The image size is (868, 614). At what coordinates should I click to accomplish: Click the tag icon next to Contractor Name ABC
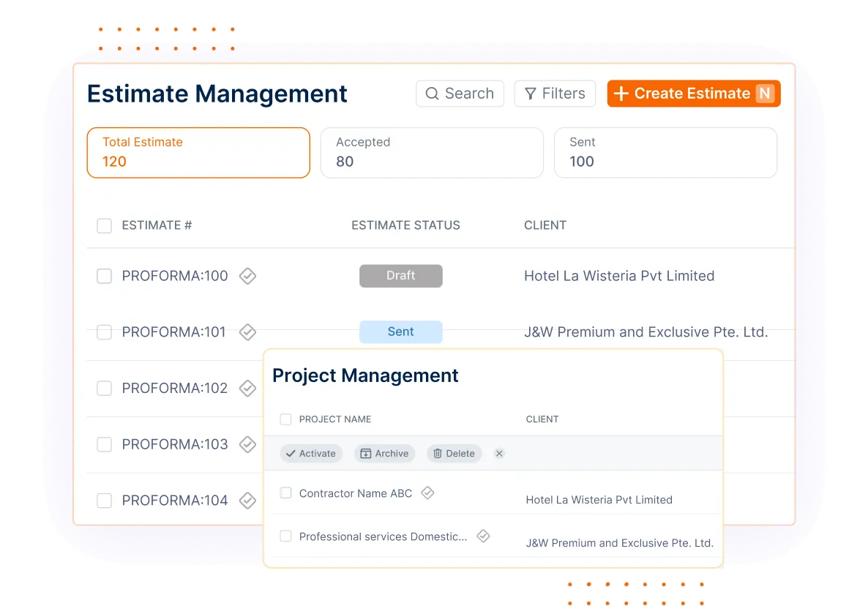[428, 493]
